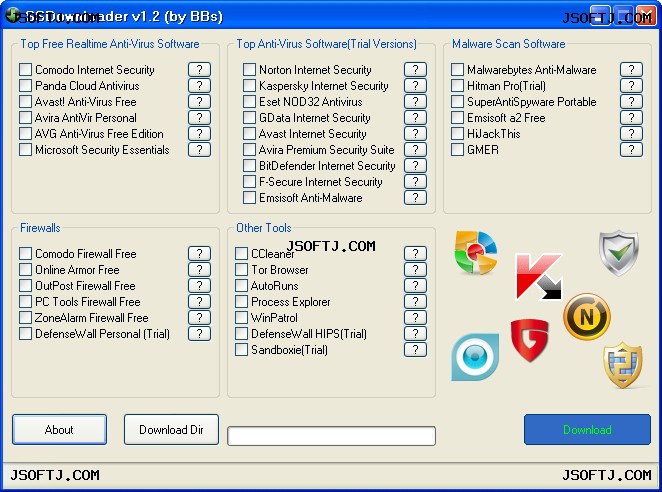Open help for Comodo Internet Security

(199, 69)
